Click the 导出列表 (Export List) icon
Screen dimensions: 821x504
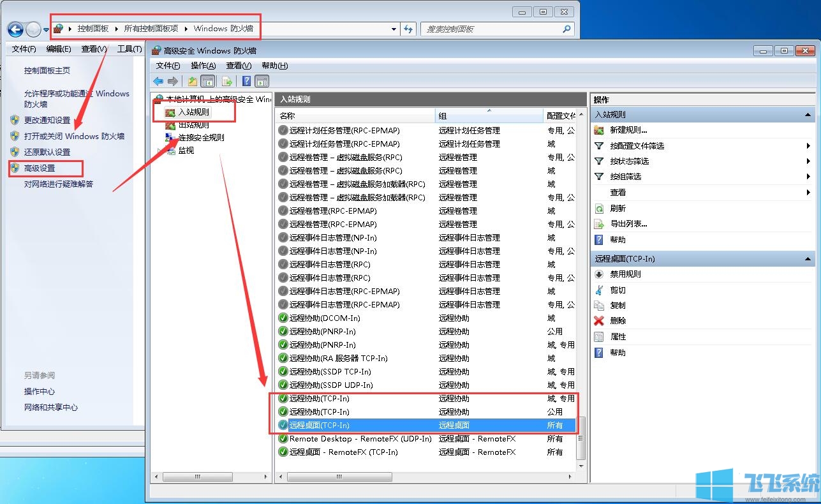[600, 223]
